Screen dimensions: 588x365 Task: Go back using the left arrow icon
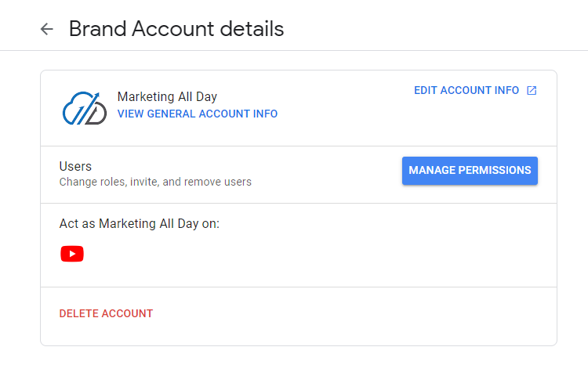pyautogui.click(x=47, y=29)
